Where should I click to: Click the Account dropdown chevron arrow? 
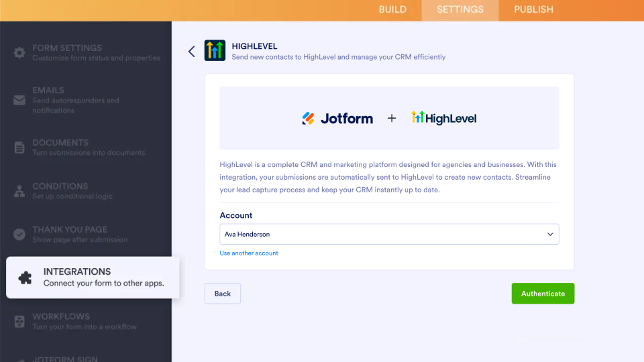[550, 235]
